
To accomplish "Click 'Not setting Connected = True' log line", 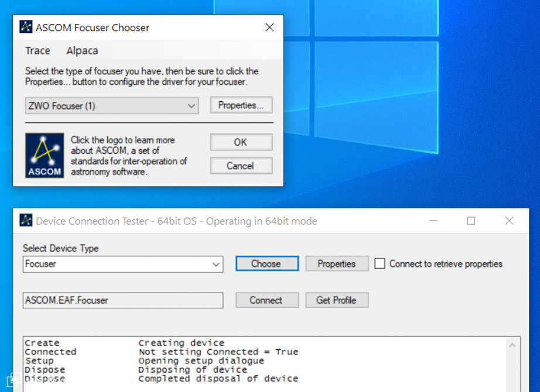I will tap(218, 352).
